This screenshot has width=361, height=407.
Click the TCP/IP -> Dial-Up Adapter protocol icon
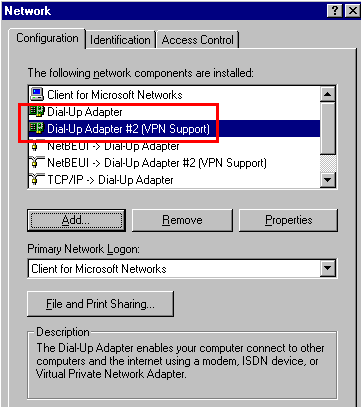click(37, 180)
